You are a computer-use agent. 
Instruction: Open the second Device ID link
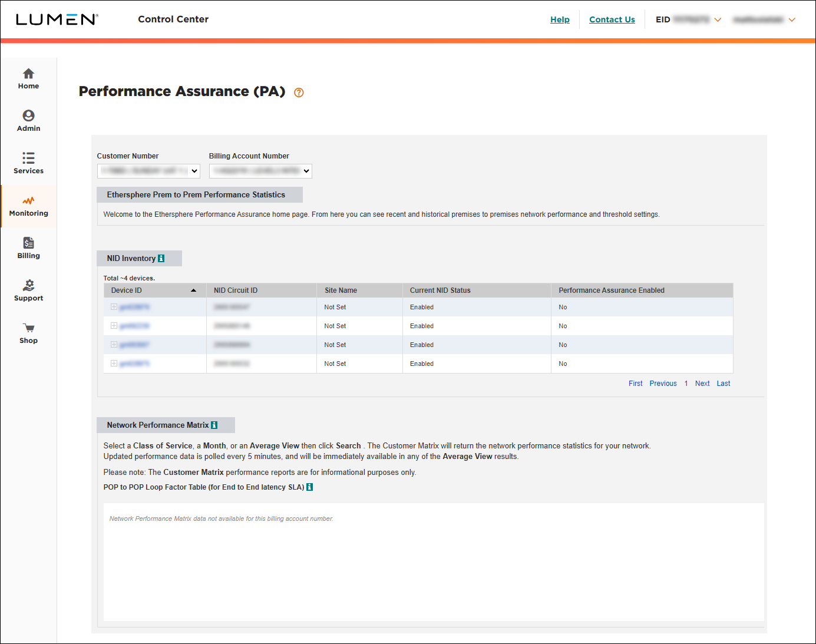pyautogui.click(x=134, y=326)
